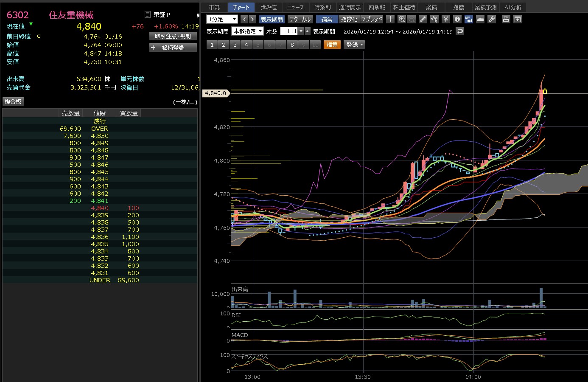Open chart settings with the wrench icon
Screen dimensions: 588x382
(492, 19)
